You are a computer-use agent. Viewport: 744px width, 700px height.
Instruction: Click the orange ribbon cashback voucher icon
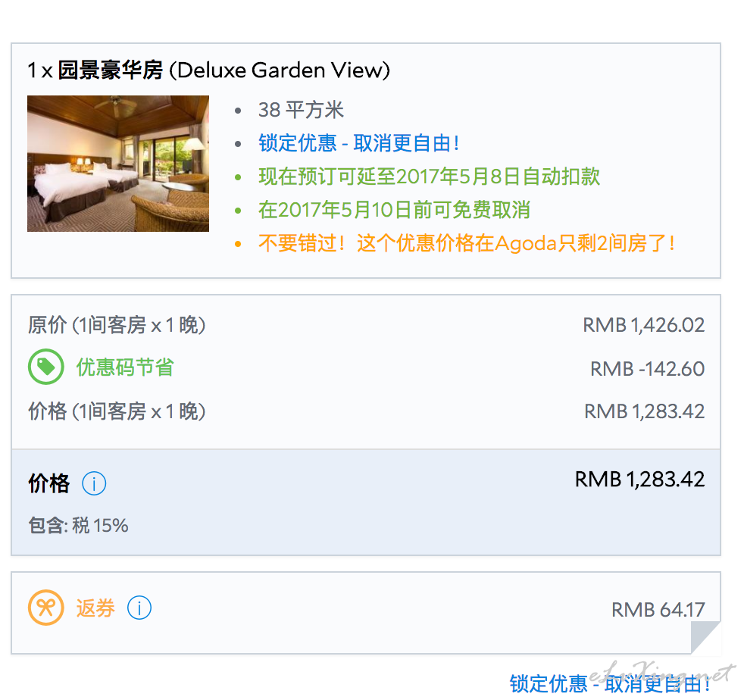[x=46, y=608]
